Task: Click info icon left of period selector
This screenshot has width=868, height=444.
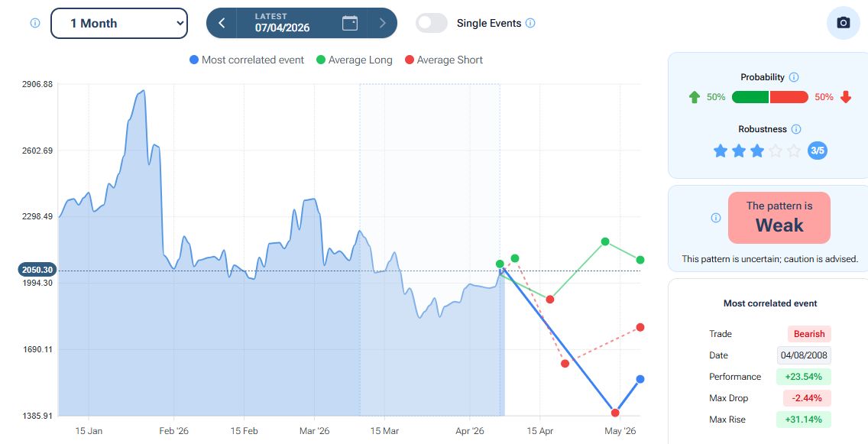Action: [x=34, y=23]
